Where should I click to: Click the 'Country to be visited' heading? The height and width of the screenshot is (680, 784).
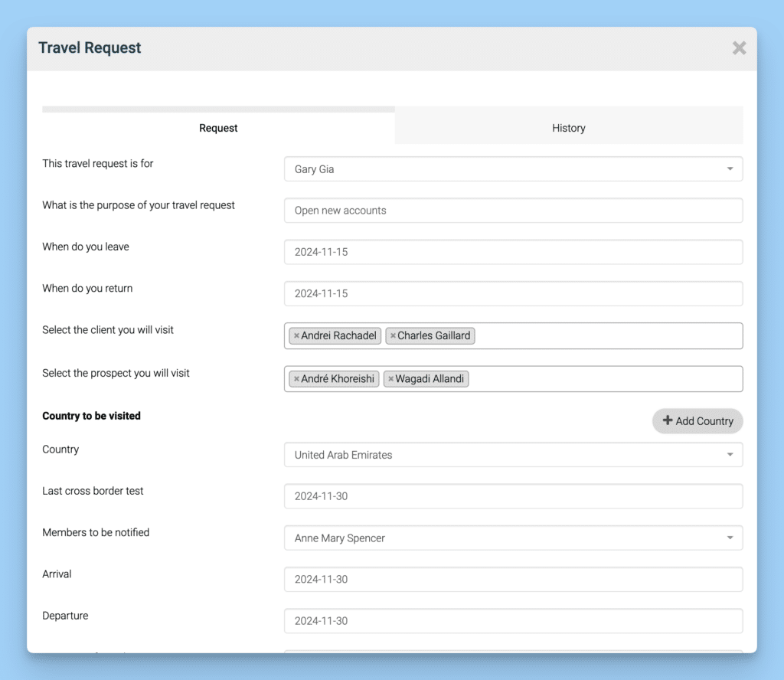(x=92, y=416)
